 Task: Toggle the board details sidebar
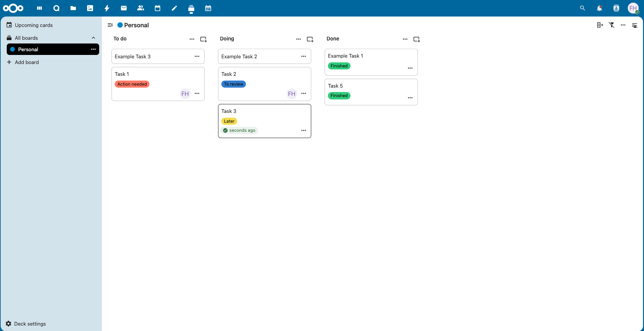coord(635,25)
